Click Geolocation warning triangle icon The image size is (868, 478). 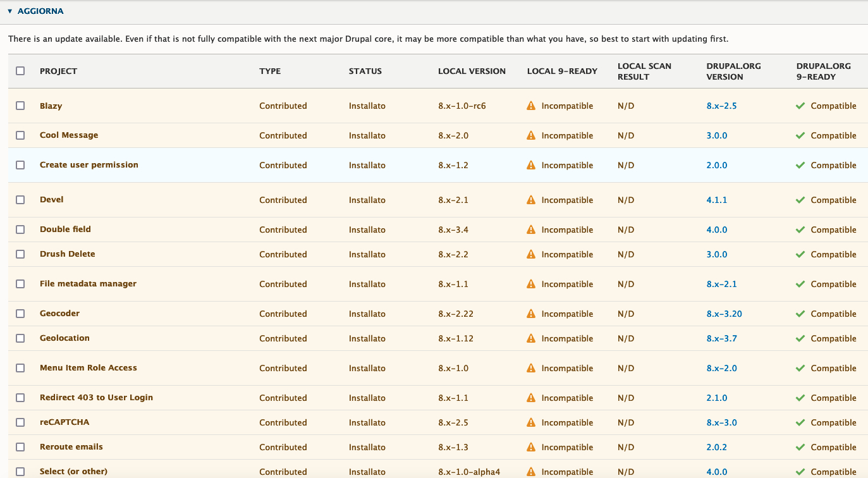click(x=531, y=338)
